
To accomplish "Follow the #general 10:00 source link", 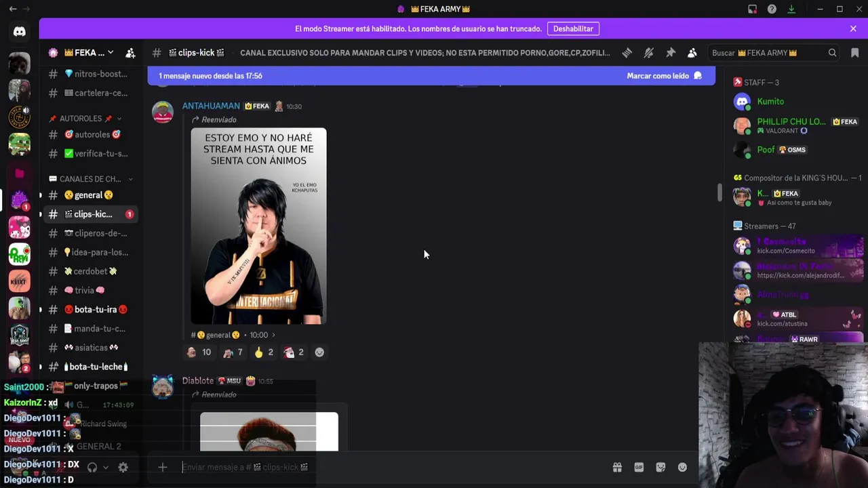I will pyautogui.click(x=233, y=335).
